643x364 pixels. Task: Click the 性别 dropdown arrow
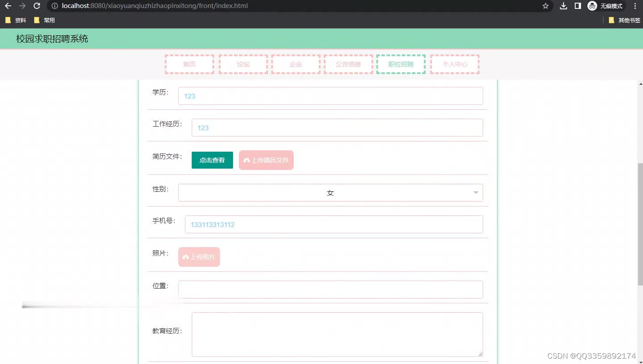tap(476, 193)
